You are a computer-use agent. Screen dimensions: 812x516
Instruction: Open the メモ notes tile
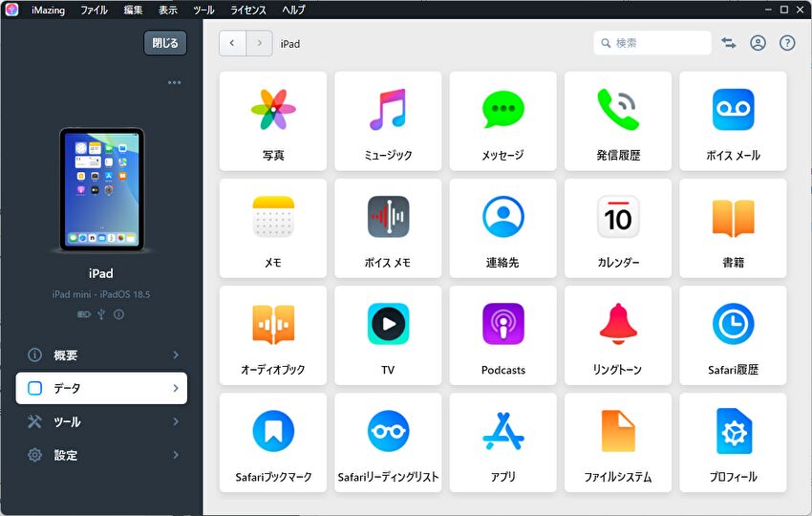coord(273,228)
